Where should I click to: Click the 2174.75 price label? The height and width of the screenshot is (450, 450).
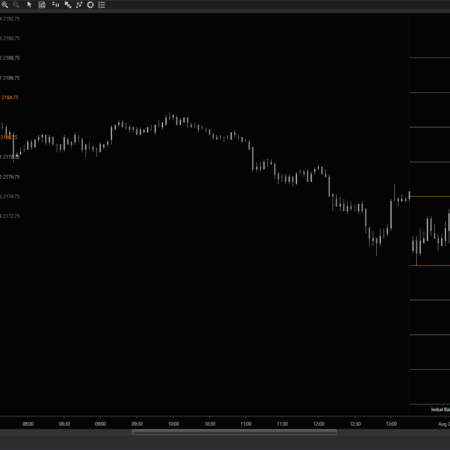coord(11,197)
